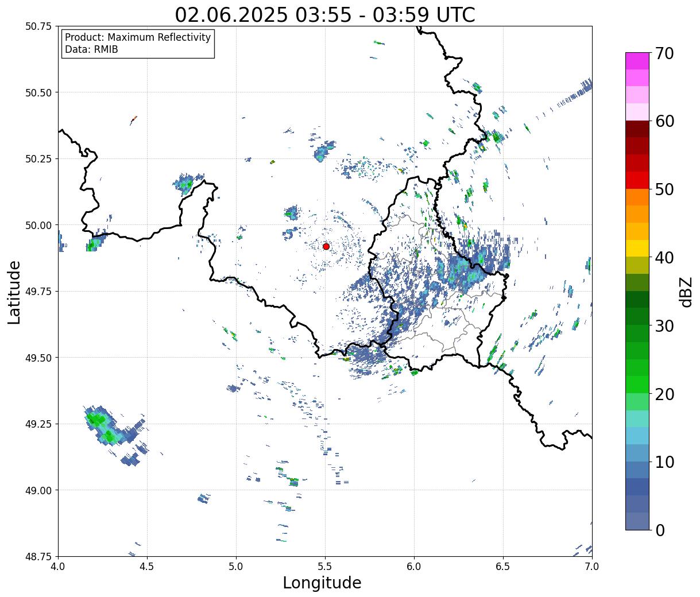
Task: Click the longitude tick label 5.5
Action: tap(325, 566)
